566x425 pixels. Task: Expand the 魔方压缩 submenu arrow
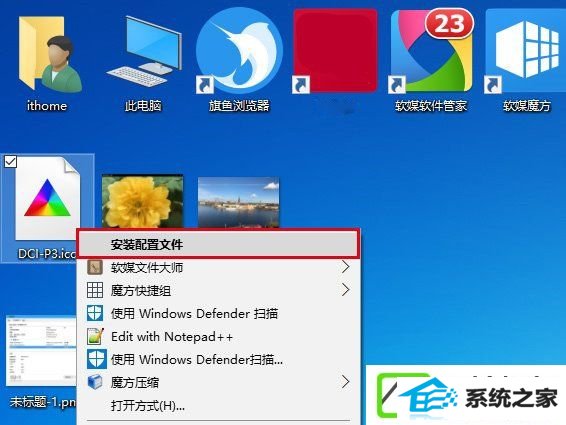(345, 381)
